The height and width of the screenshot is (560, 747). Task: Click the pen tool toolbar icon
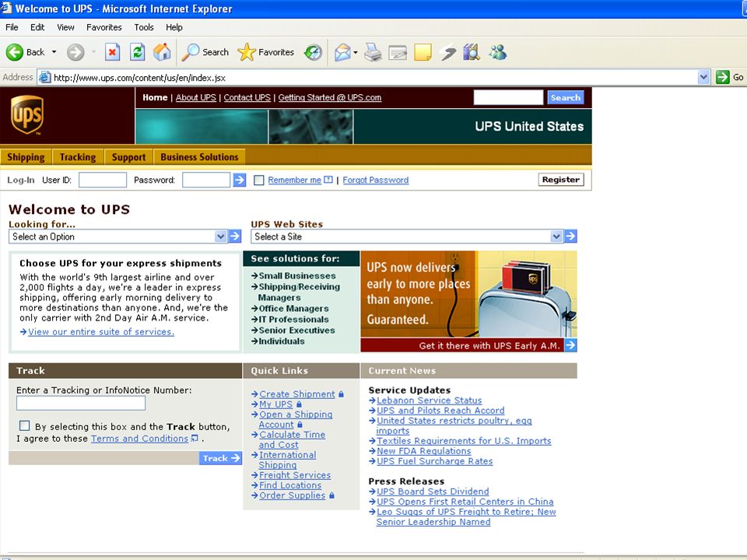coord(447,52)
